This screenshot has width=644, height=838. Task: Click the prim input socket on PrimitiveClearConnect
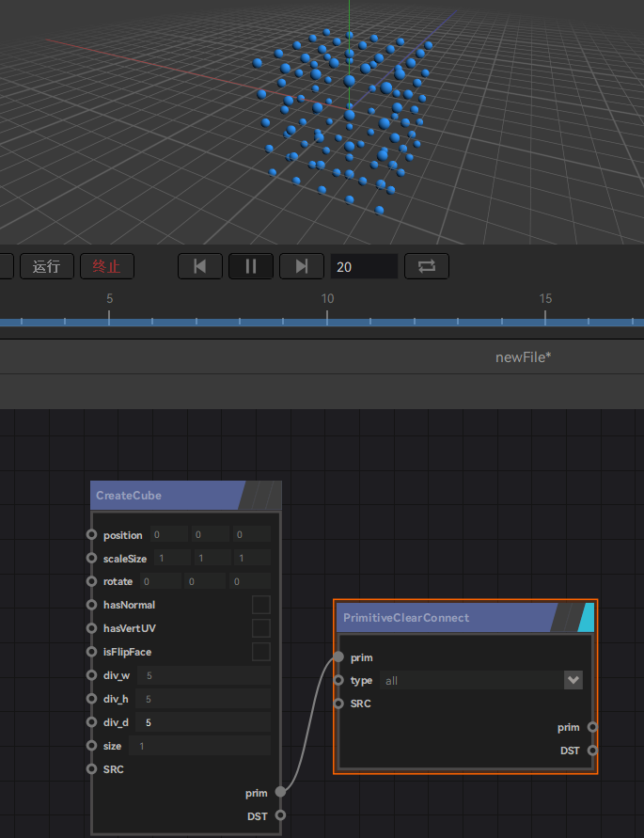pyautogui.click(x=338, y=657)
